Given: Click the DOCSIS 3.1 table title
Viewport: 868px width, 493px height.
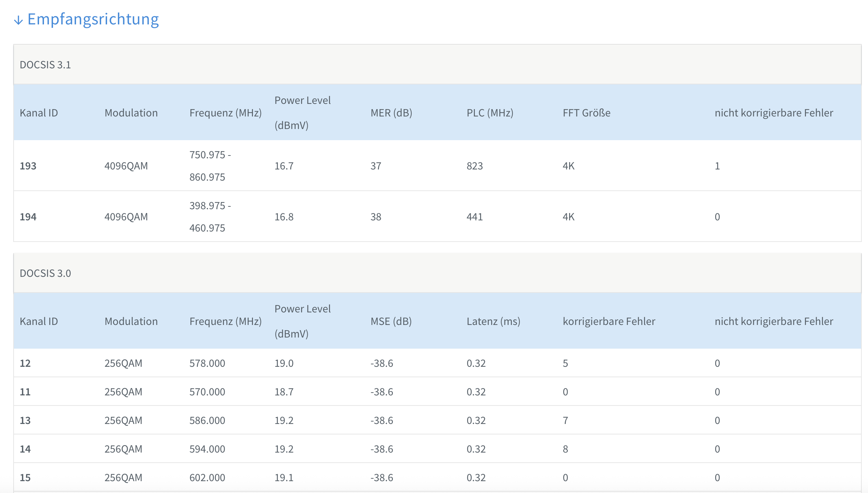Looking at the screenshot, I should pyautogui.click(x=45, y=65).
